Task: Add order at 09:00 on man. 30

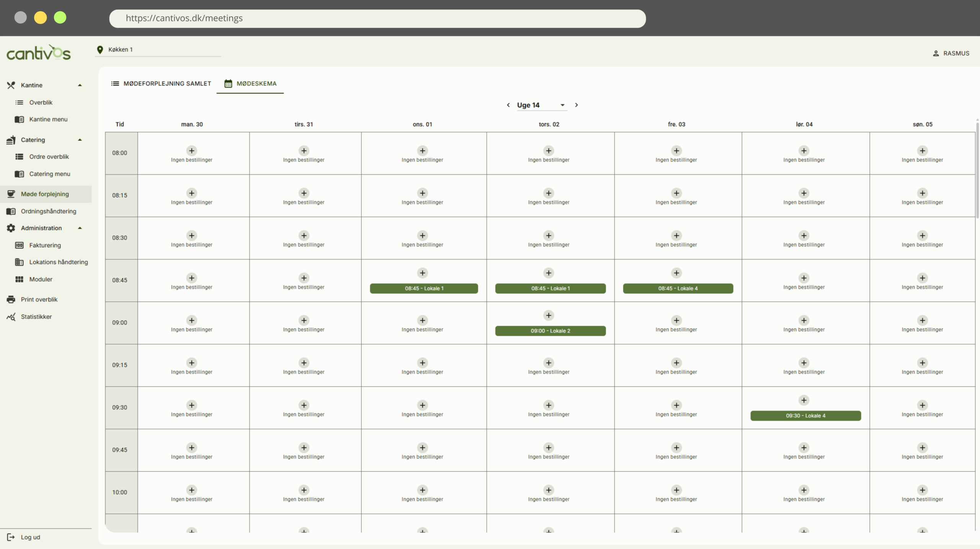Action: [192, 320]
